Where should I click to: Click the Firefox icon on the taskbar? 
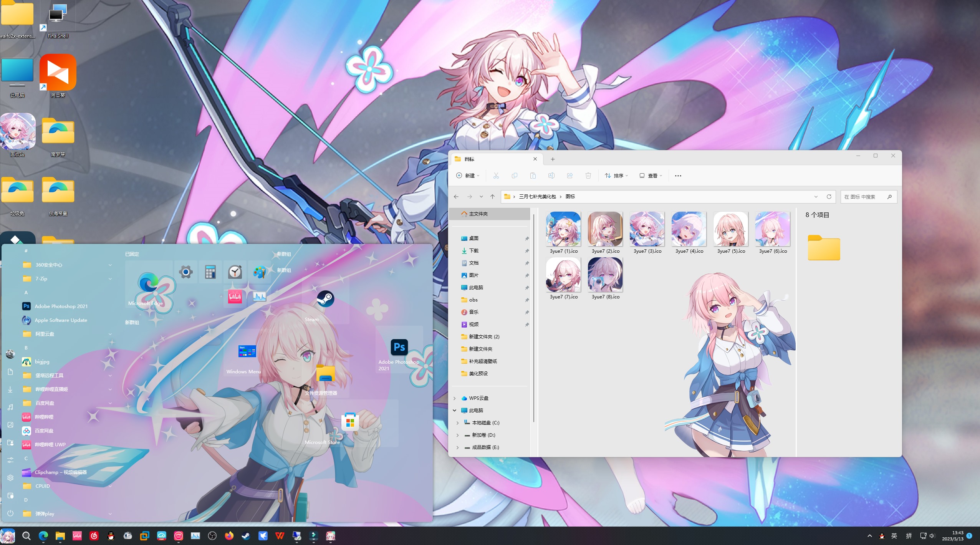click(229, 536)
